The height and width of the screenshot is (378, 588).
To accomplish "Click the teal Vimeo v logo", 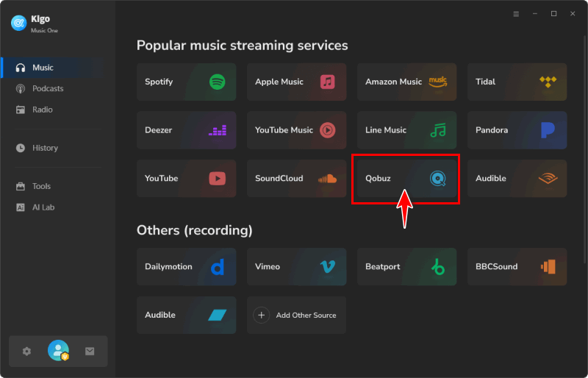I will pos(328,266).
